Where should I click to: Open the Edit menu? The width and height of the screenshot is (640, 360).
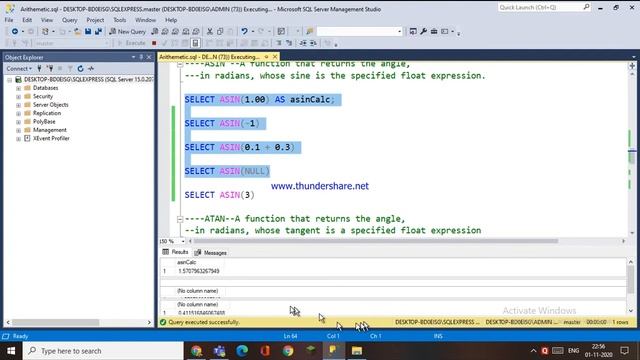[27, 20]
